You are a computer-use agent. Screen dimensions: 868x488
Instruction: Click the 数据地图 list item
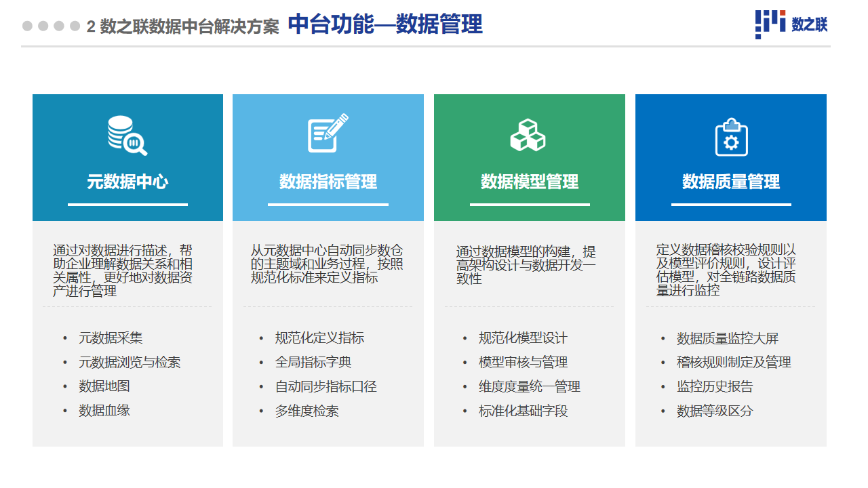pos(104,386)
